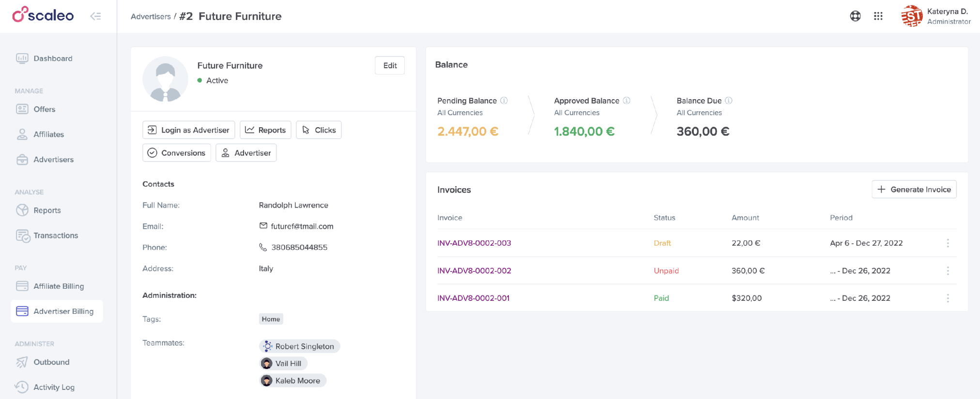Viewport: 980px width, 399px height.
Task: Click the Robert Singleton teammate chip
Action: click(300, 346)
